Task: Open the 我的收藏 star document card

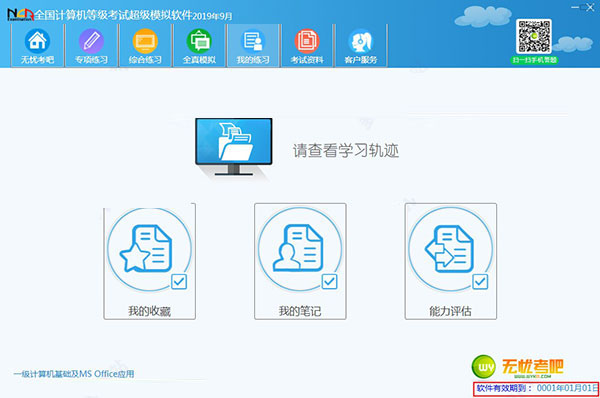Action: pos(149,261)
